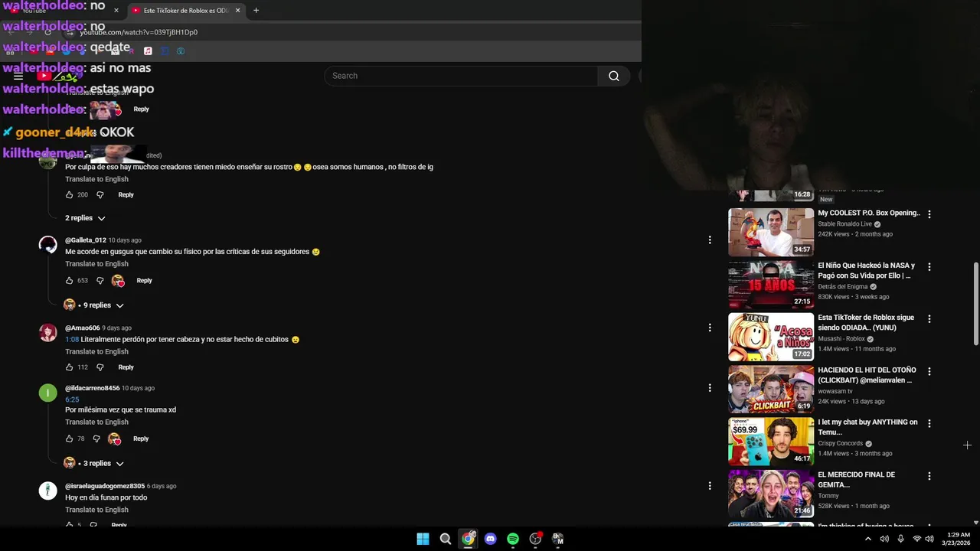Open more options for @Galleta_012 comment

[710, 240]
